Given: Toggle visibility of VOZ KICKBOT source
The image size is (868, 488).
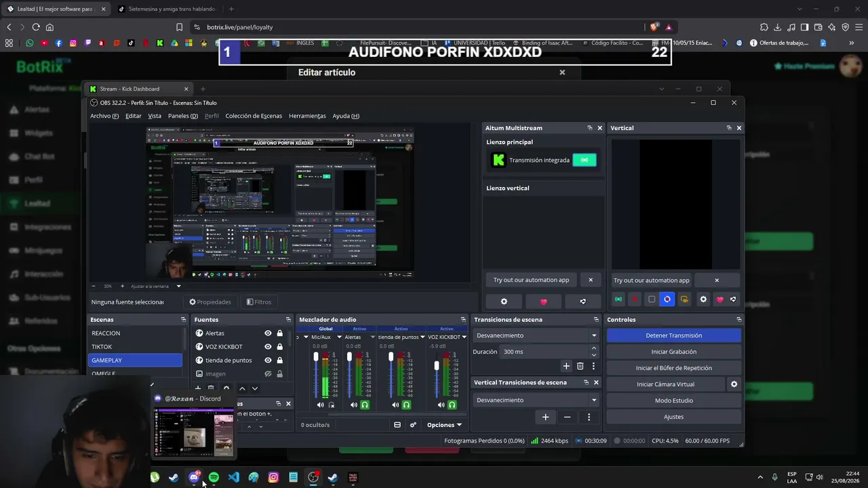Looking at the screenshot, I should pos(268,346).
